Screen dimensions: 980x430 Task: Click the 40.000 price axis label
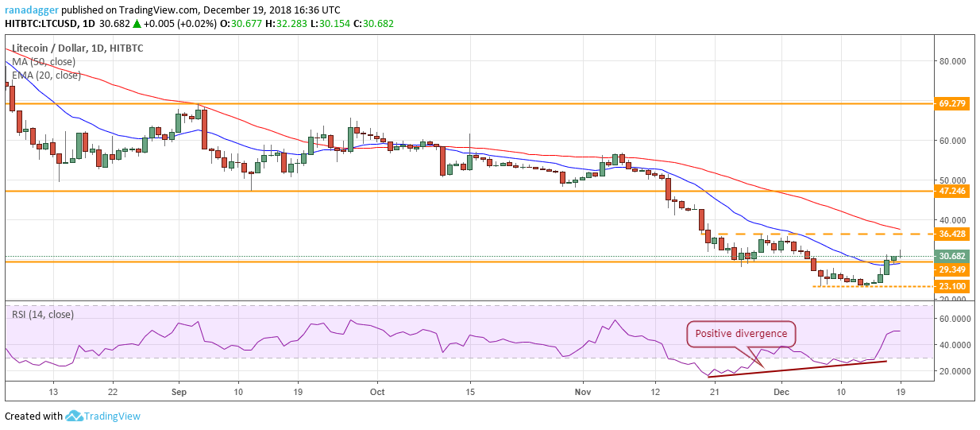tap(952, 220)
